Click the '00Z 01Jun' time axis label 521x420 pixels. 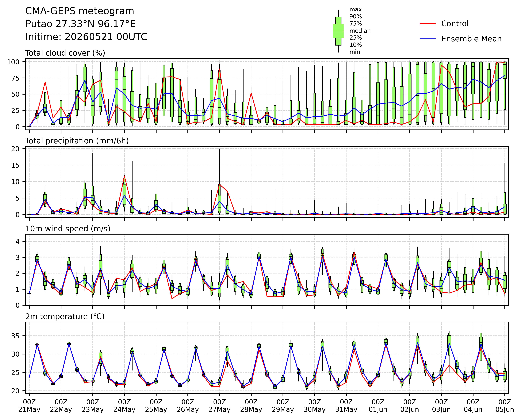pyautogui.click(x=378, y=406)
